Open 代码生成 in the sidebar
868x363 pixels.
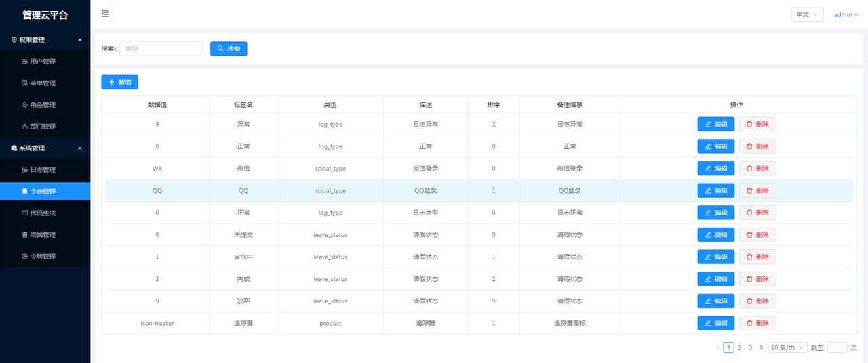point(45,213)
